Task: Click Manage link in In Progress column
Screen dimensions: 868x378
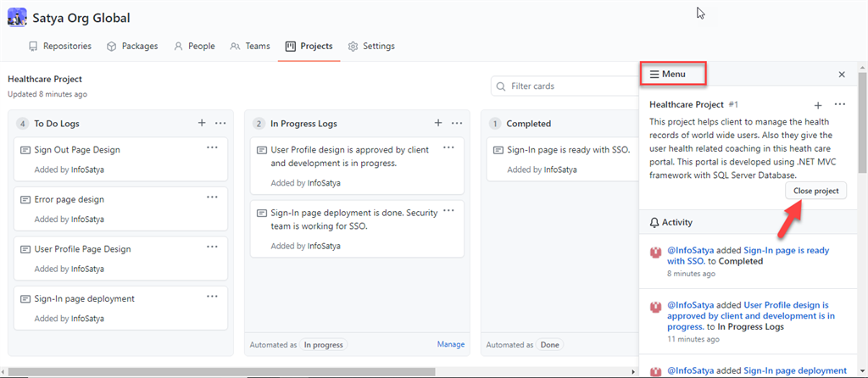Action: [451, 344]
